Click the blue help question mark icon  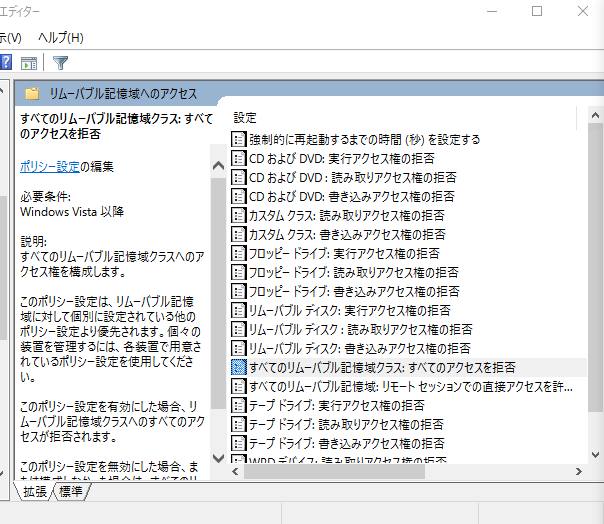click(6, 63)
